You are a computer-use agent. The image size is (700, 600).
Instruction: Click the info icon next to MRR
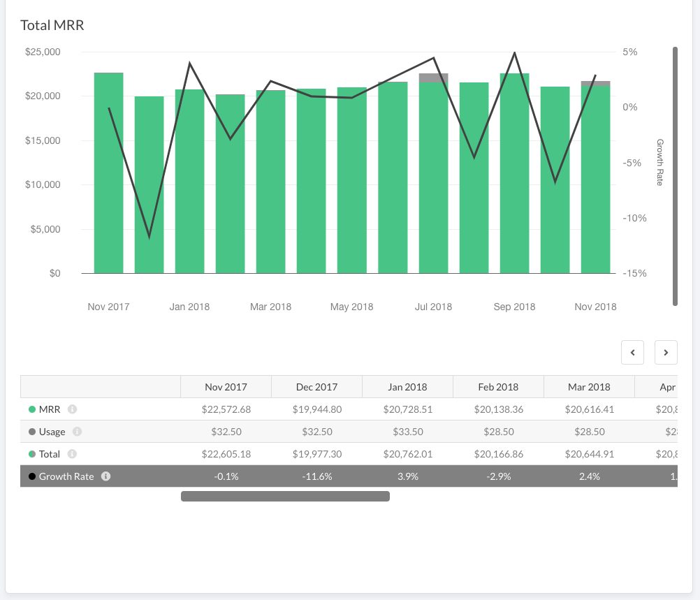73,409
